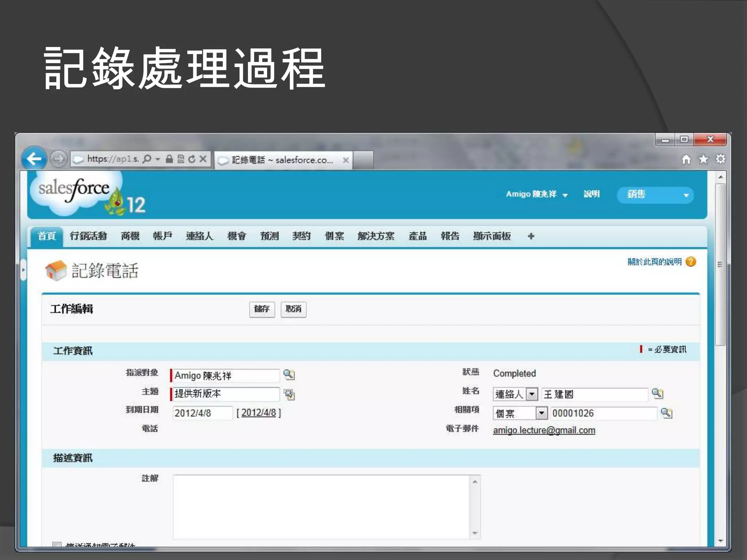
Task: Open the 連絡人 tab
Action: click(200, 236)
